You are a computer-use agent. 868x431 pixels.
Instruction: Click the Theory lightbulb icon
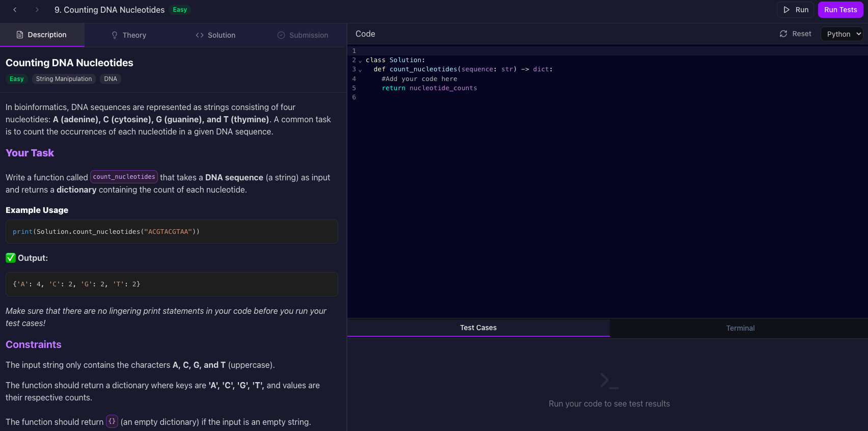(115, 35)
